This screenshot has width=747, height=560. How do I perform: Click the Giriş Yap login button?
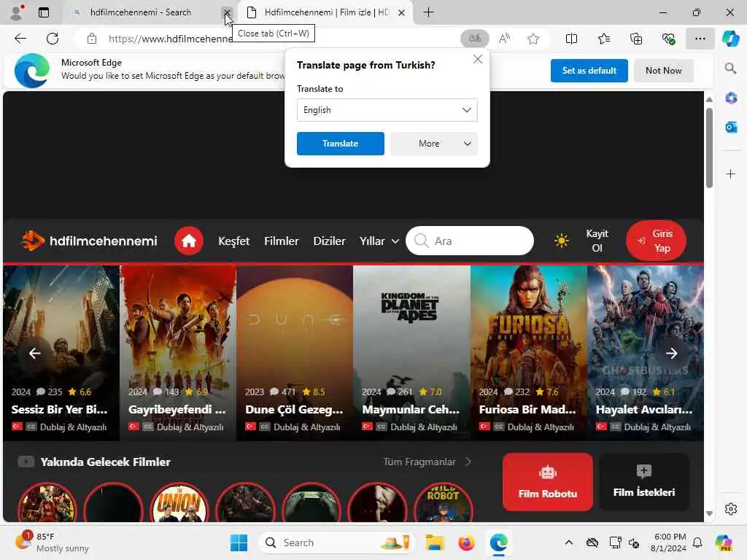(656, 241)
